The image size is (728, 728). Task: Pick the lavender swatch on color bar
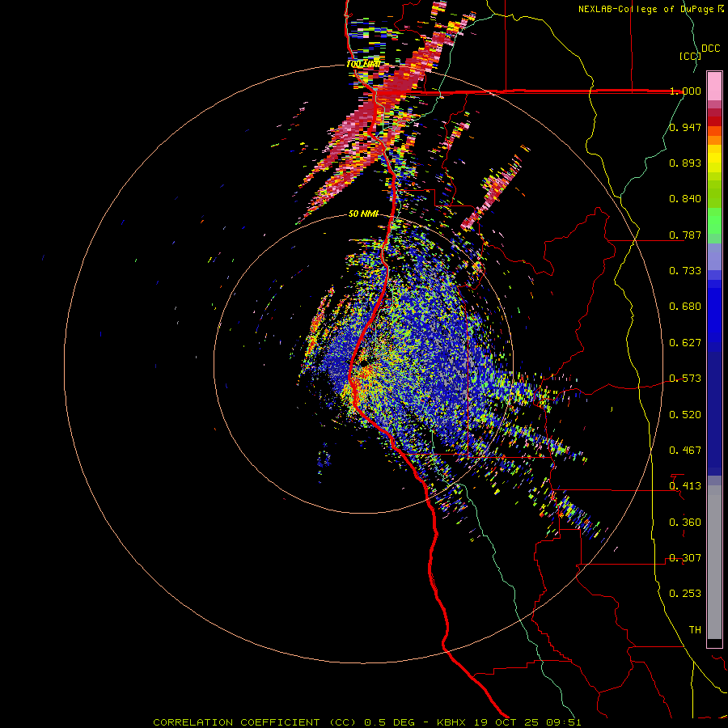point(714,256)
